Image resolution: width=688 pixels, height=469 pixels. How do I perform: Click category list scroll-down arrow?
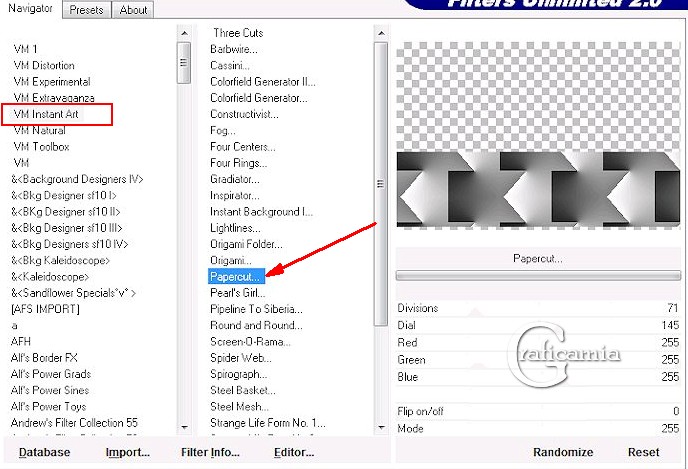(x=184, y=426)
